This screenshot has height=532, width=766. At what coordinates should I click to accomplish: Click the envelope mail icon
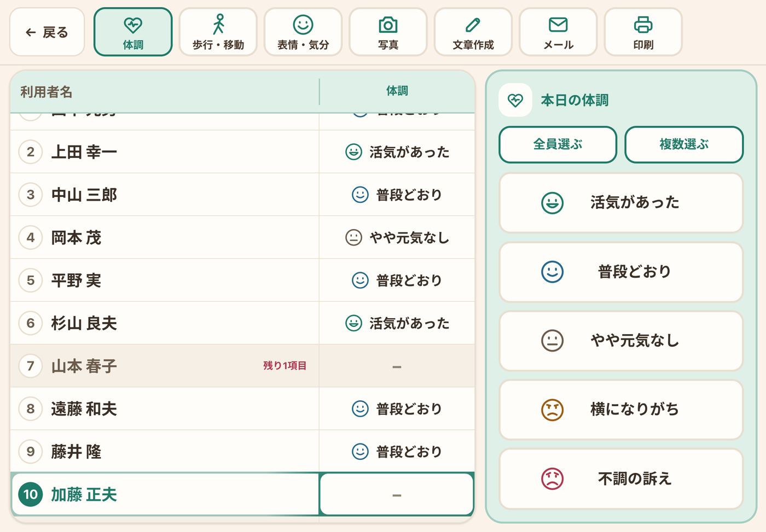coord(558,25)
